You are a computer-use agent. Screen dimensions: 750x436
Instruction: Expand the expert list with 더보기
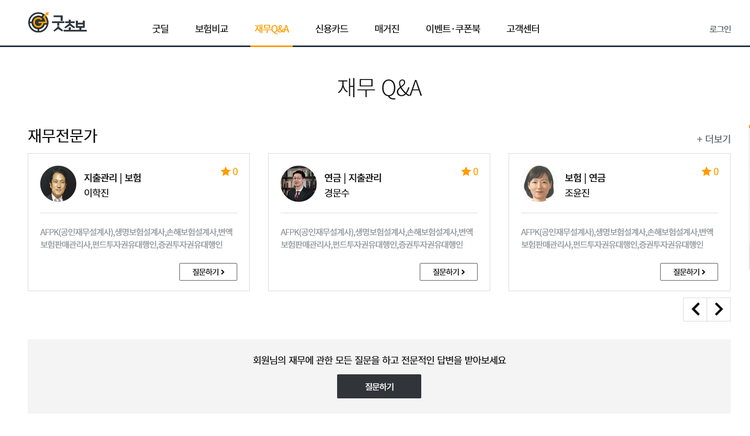pyautogui.click(x=714, y=139)
